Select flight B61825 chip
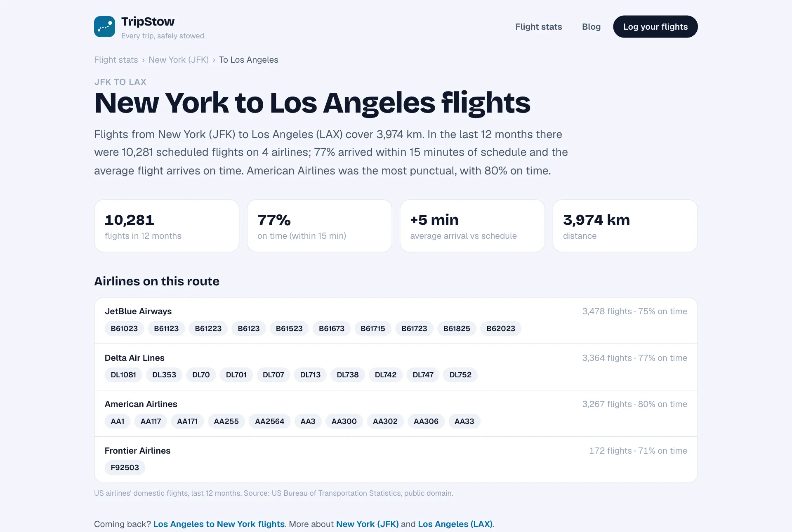 coord(457,329)
